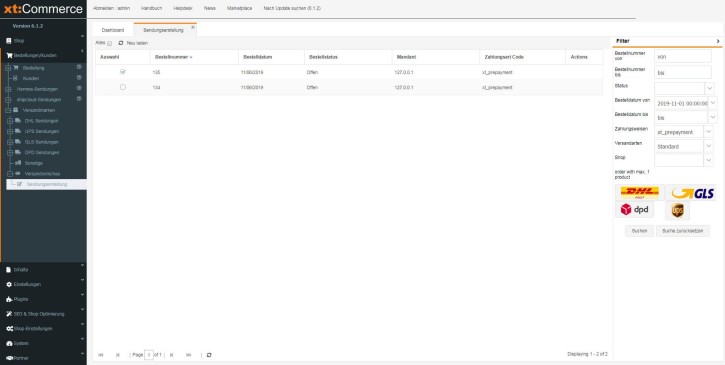Image resolution: width=725 pixels, height=365 pixels.
Task: Click the Shop-Einstellungen gears icon
Action: (9, 329)
